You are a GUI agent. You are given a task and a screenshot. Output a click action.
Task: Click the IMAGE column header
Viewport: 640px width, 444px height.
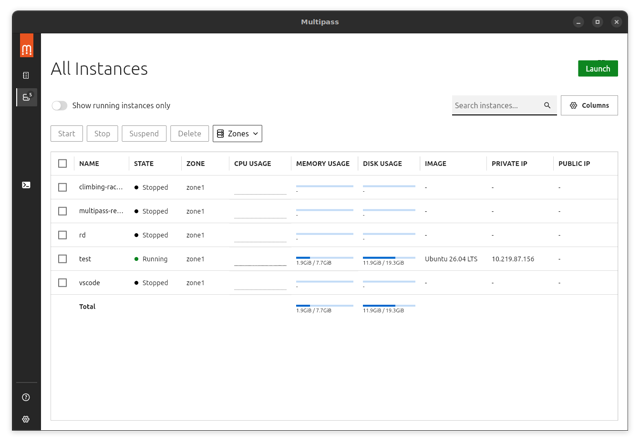click(436, 164)
